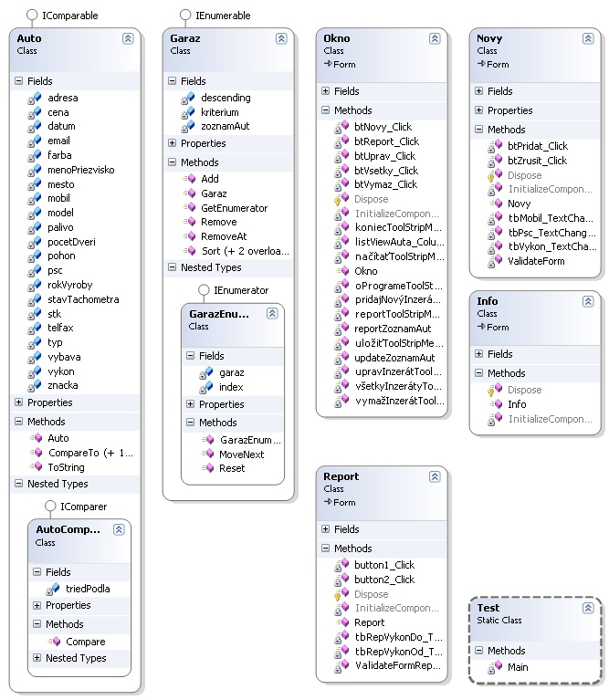Expand the Properties section in Auto class
This screenshot has width=609, height=700.
click(18, 402)
